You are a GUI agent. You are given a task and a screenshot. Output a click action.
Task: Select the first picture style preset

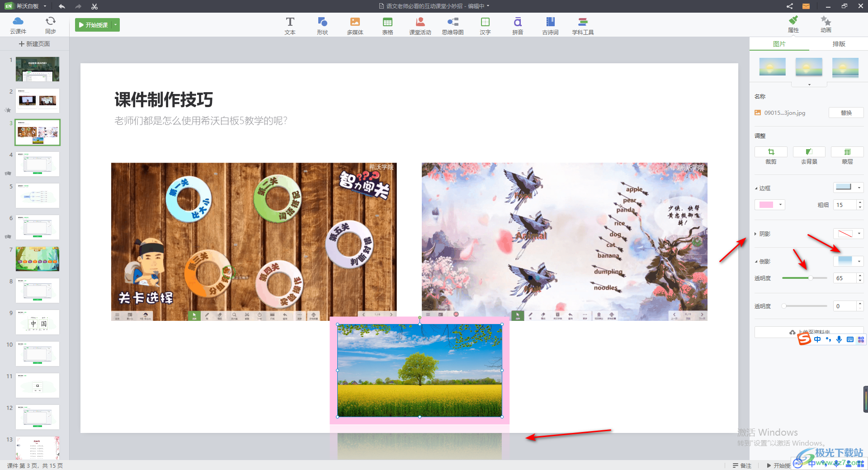pos(773,66)
